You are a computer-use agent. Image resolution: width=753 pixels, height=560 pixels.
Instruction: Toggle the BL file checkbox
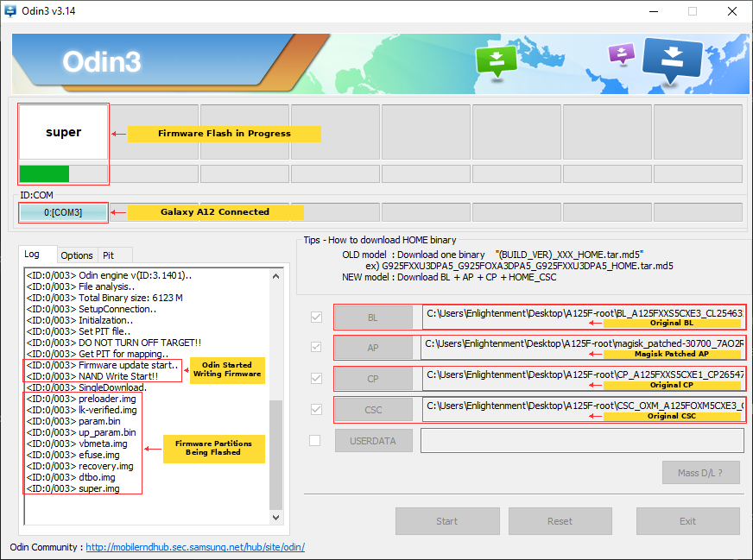pyautogui.click(x=316, y=317)
